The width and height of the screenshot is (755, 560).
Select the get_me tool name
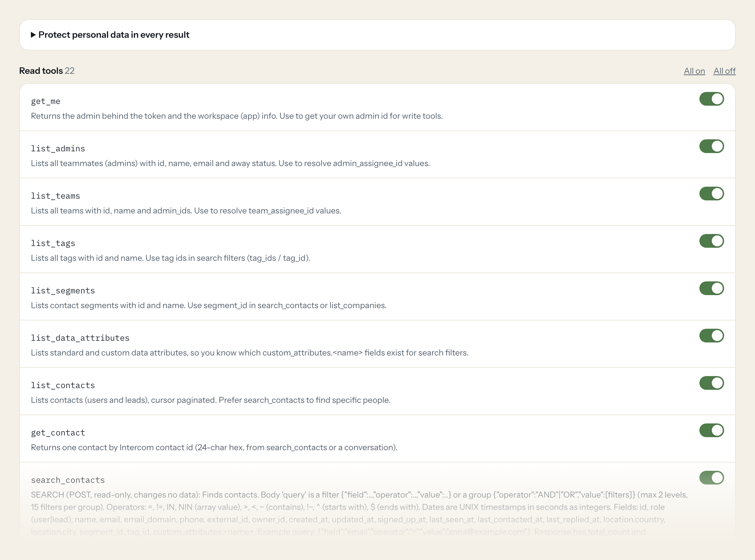(x=46, y=101)
